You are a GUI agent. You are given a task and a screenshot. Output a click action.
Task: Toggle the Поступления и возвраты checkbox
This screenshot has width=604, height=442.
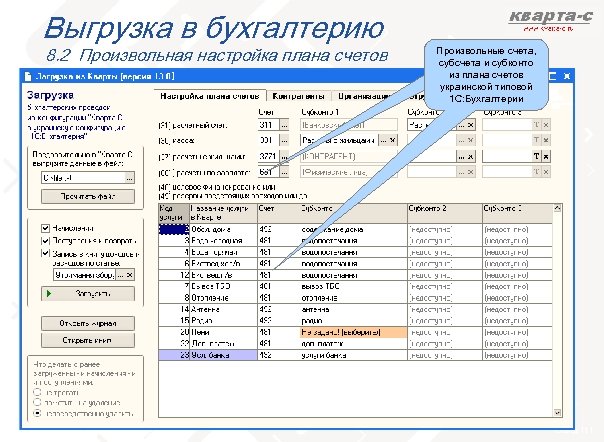click(45, 241)
